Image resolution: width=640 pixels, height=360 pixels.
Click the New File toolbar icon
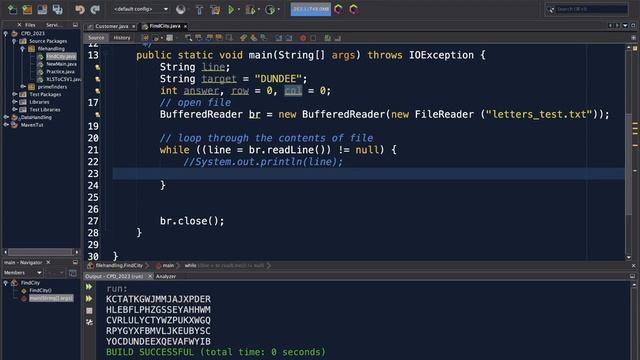click(x=12, y=9)
